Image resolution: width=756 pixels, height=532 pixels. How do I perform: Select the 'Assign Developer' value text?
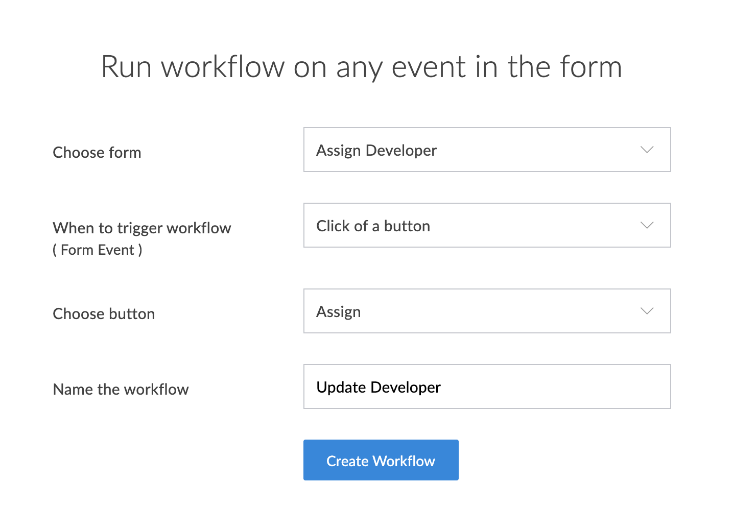(376, 151)
